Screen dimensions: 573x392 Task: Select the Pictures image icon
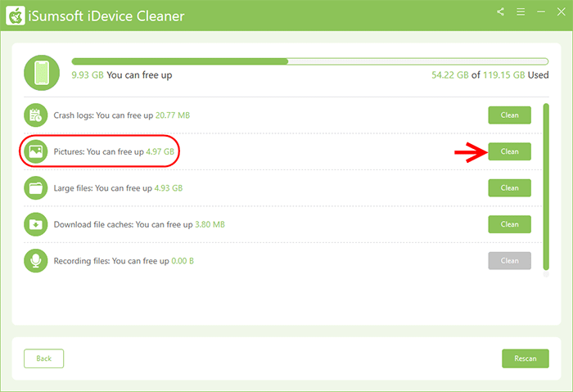coord(36,151)
